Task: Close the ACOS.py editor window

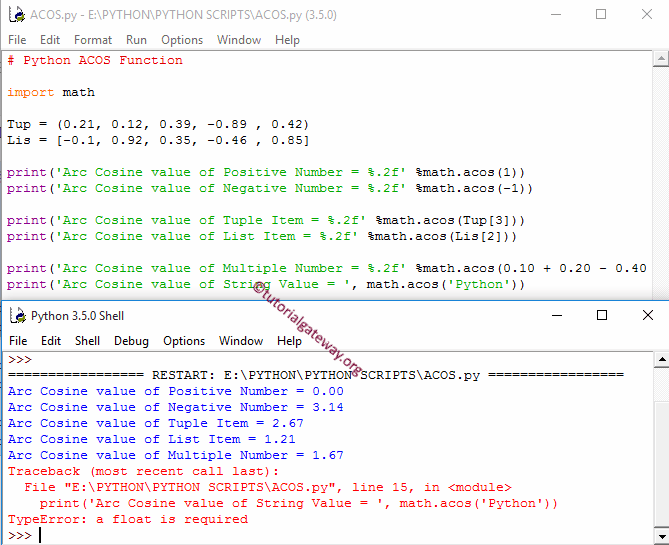Action: 647,15
